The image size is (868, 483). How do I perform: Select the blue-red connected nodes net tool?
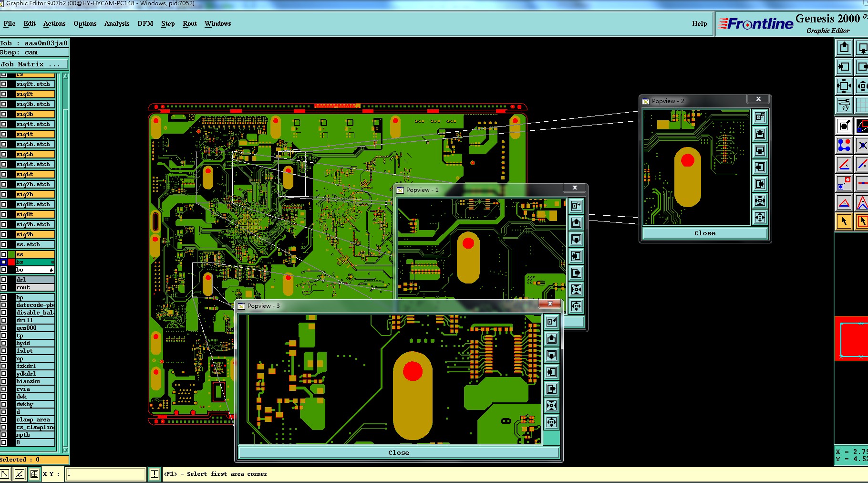844,145
